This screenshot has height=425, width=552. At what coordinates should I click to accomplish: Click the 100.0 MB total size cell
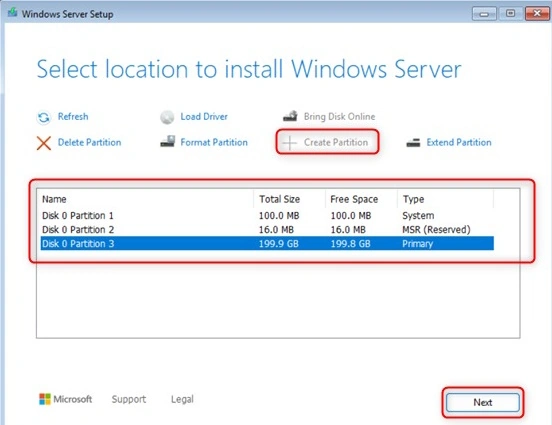click(x=279, y=215)
